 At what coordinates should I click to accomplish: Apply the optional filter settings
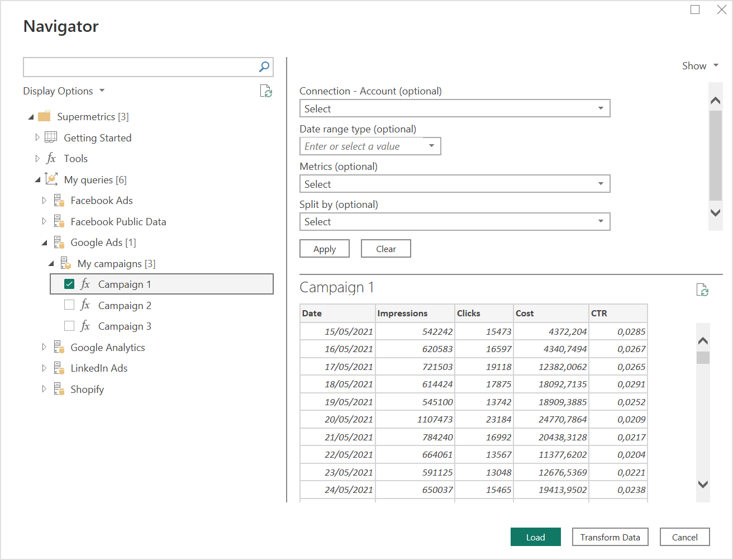tap(324, 248)
